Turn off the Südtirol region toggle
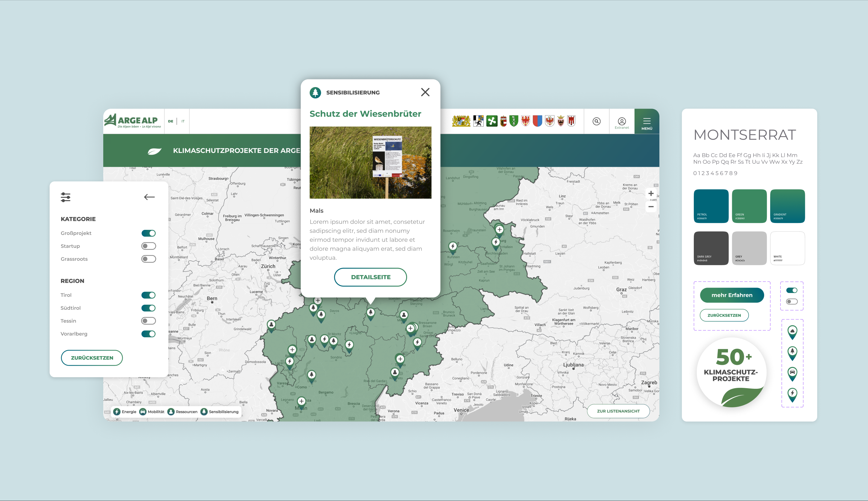The image size is (868, 501). (x=149, y=308)
